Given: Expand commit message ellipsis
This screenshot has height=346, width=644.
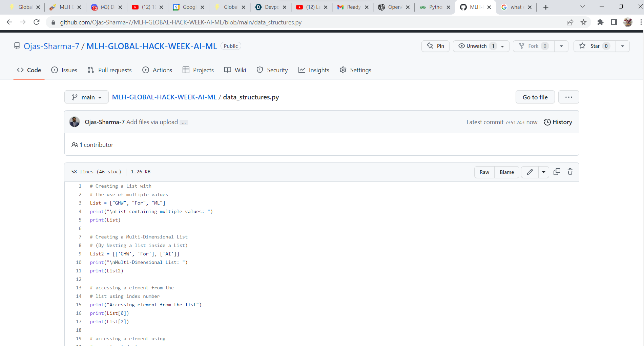Looking at the screenshot, I should click(184, 122).
